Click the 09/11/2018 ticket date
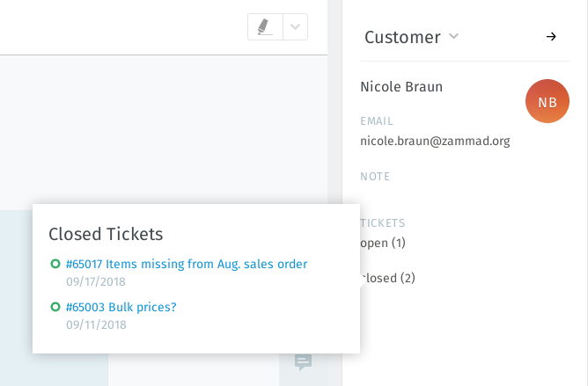 96,325
